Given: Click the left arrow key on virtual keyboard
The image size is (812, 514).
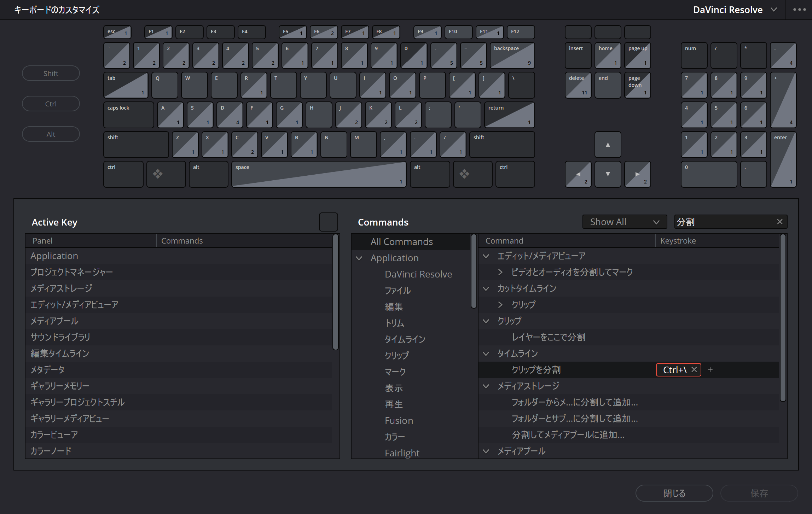Looking at the screenshot, I should (x=578, y=174).
